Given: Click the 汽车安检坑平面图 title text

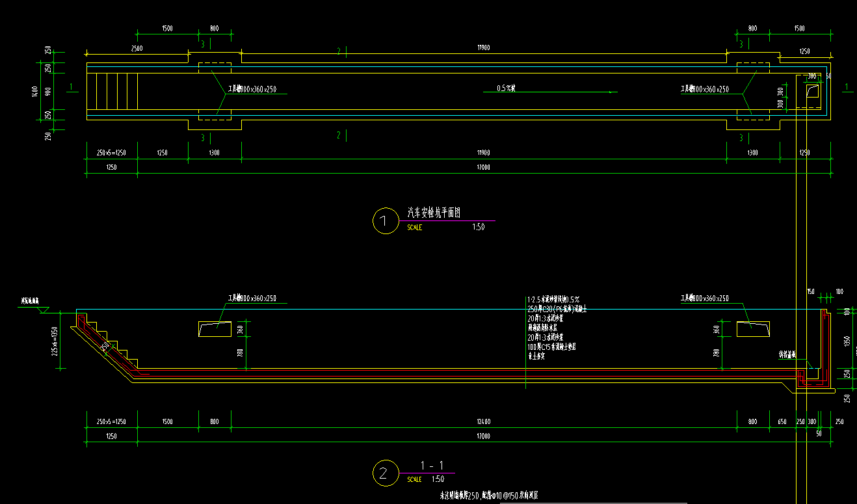Looking at the screenshot, I should coord(434,213).
